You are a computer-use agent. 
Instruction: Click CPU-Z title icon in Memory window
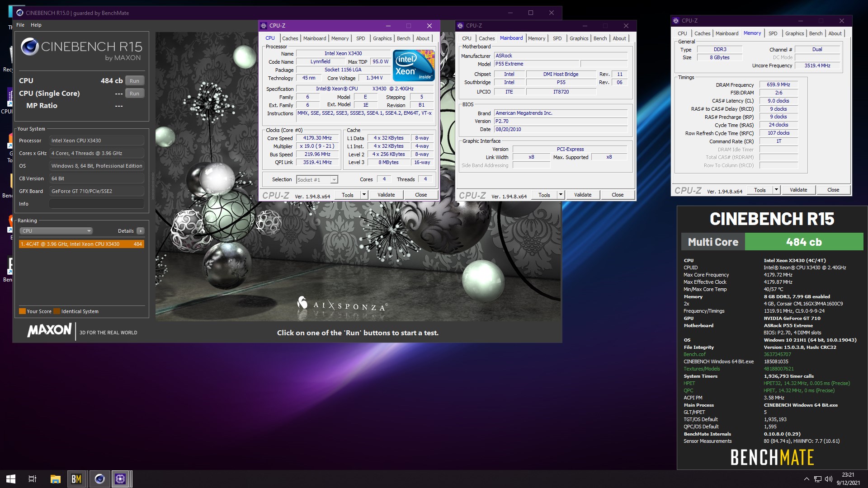tap(676, 21)
